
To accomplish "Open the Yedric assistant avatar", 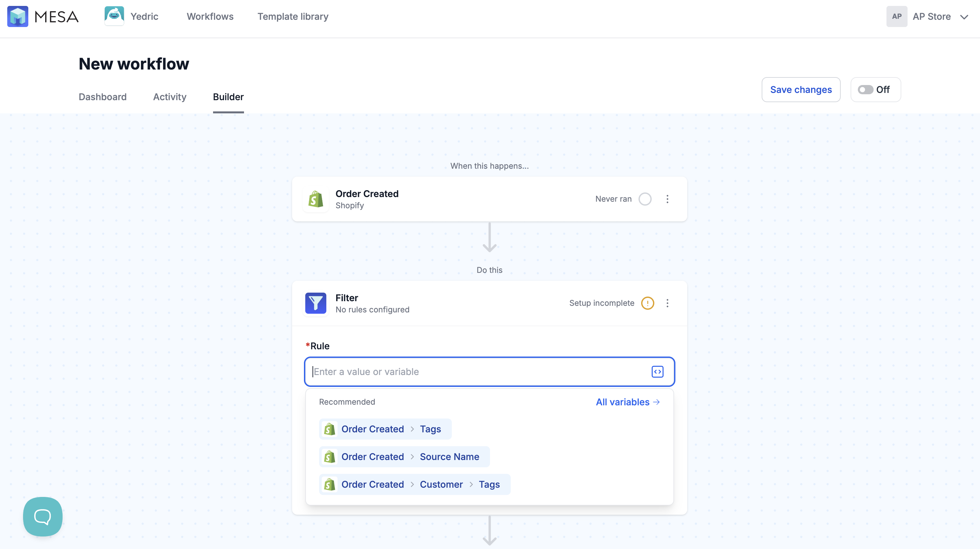I will pyautogui.click(x=114, y=16).
